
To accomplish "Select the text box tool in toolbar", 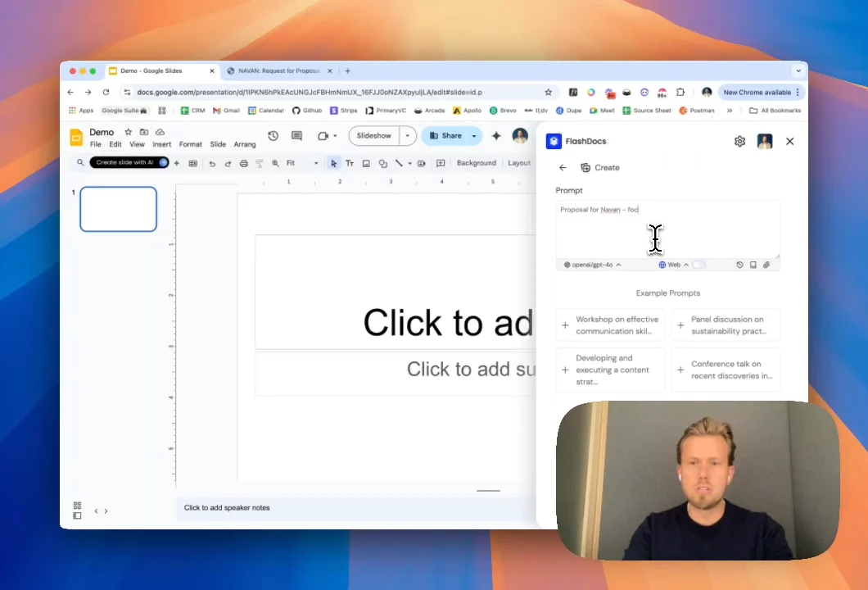I will (350, 164).
